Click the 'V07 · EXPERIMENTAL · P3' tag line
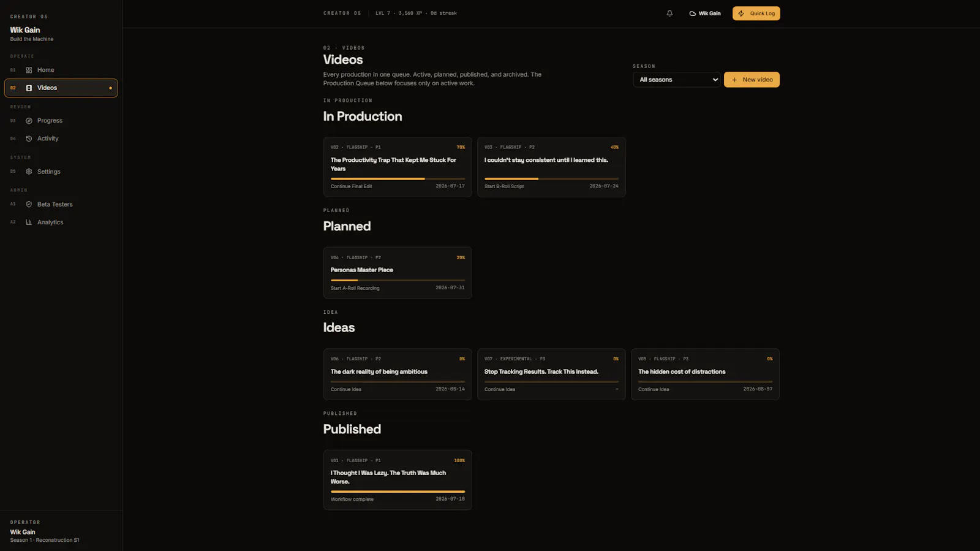This screenshot has height=551, width=980. coord(514,359)
